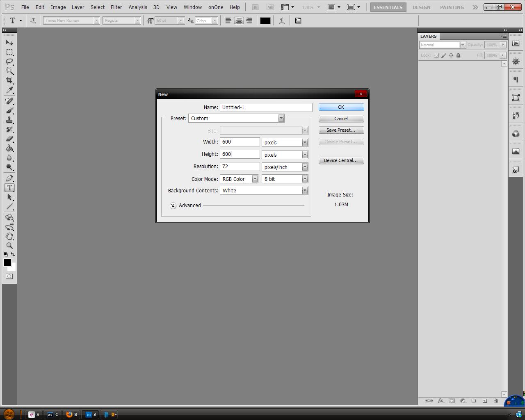Click into the Name field Untitled-1

pos(266,107)
